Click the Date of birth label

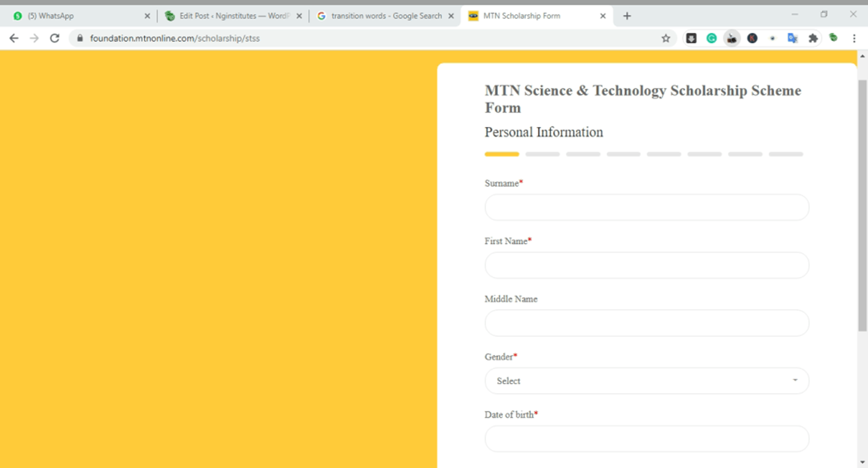pos(511,414)
